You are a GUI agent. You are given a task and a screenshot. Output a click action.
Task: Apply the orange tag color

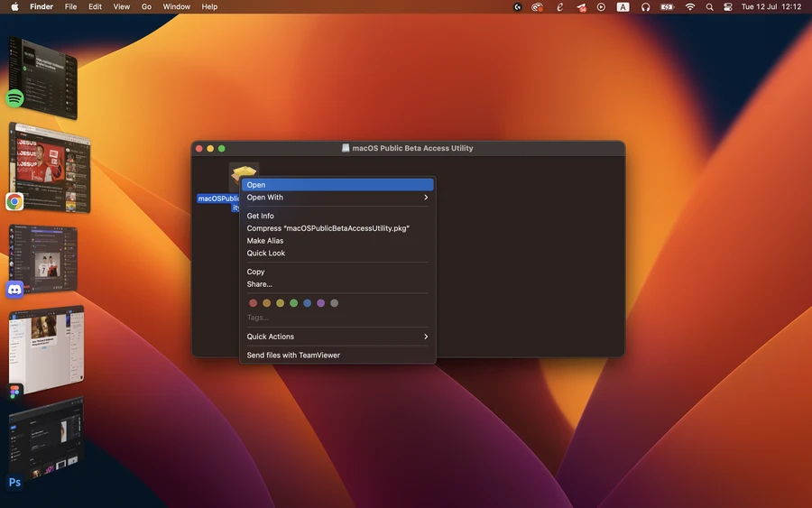coord(267,303)
